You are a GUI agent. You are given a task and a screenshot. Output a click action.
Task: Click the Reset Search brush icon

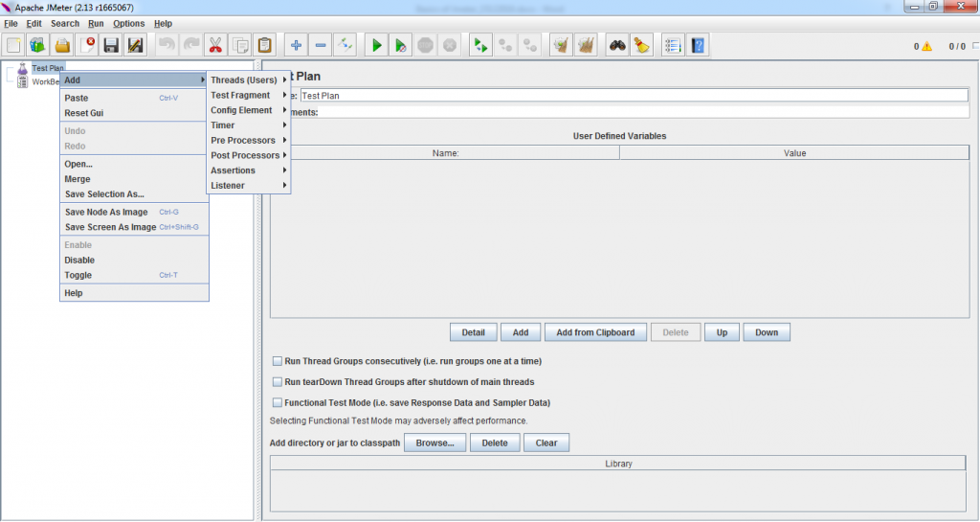[642, 46]
